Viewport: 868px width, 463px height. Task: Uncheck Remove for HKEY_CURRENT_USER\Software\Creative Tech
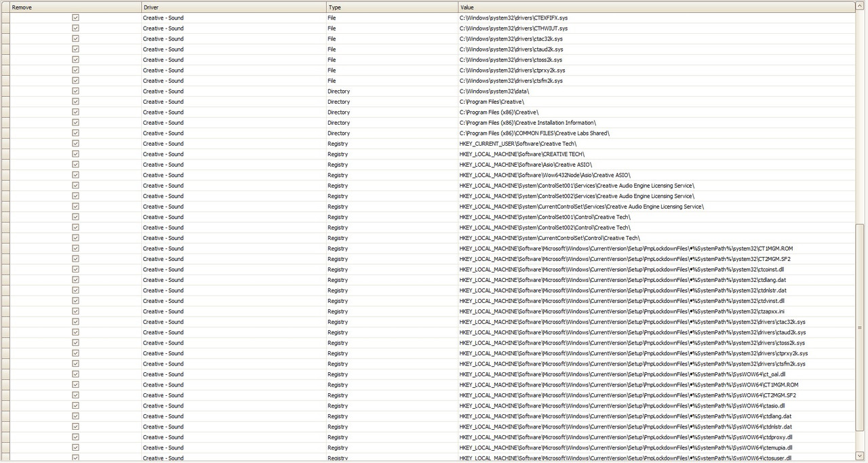[x=75, y=144]
